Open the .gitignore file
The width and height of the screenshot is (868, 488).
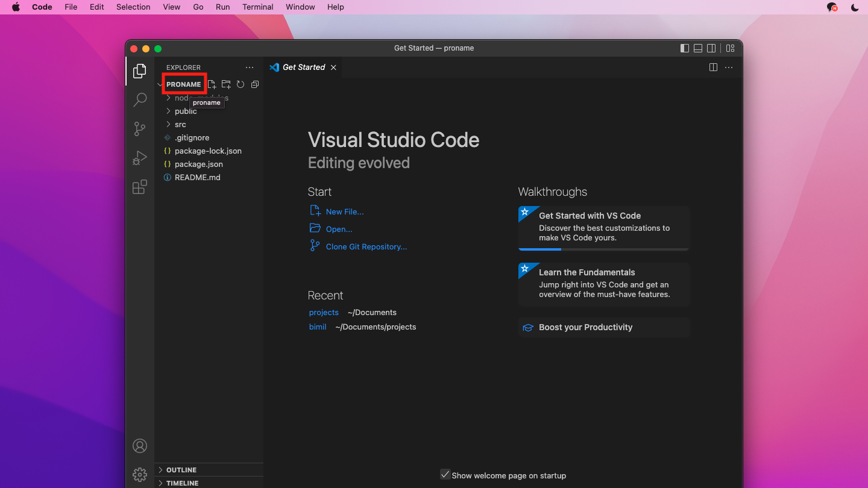(209, 137)
